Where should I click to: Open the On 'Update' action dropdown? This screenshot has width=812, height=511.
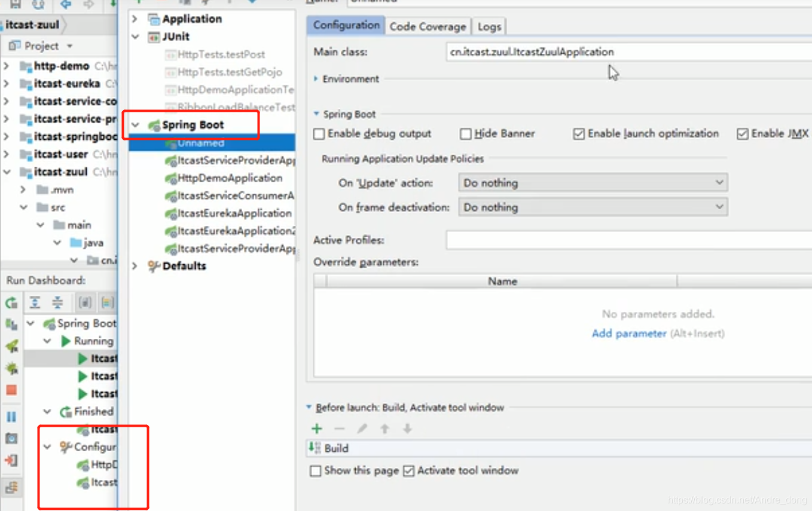click(x=593, y=183)
